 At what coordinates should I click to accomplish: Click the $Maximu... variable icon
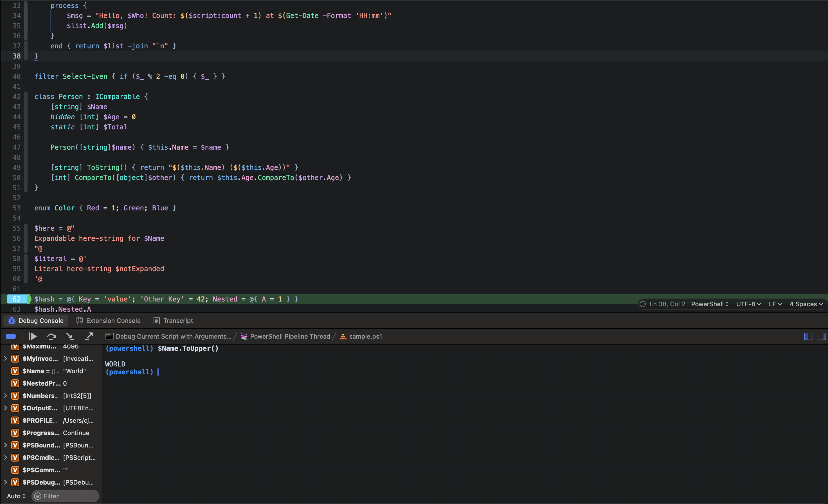click(x=15, y=347)
